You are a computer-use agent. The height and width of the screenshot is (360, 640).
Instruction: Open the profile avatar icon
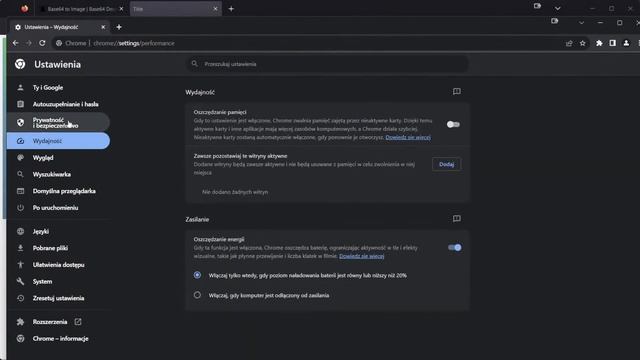pos(626,43)
